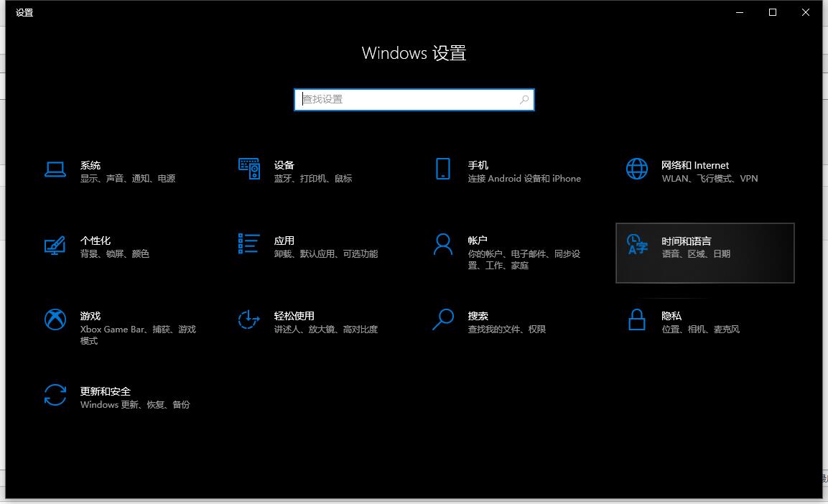Click the Xbox icon for 游戏
The image size is (828, 504).
coord(55,319)
